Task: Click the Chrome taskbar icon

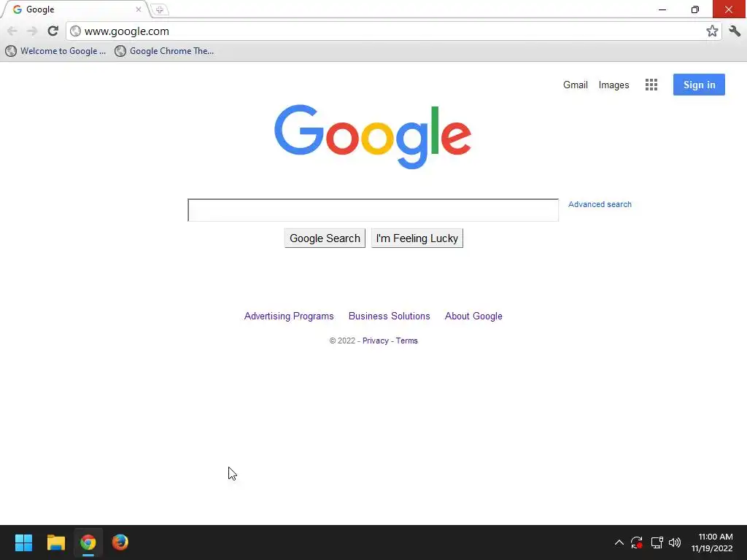Action: click(88, 542)
